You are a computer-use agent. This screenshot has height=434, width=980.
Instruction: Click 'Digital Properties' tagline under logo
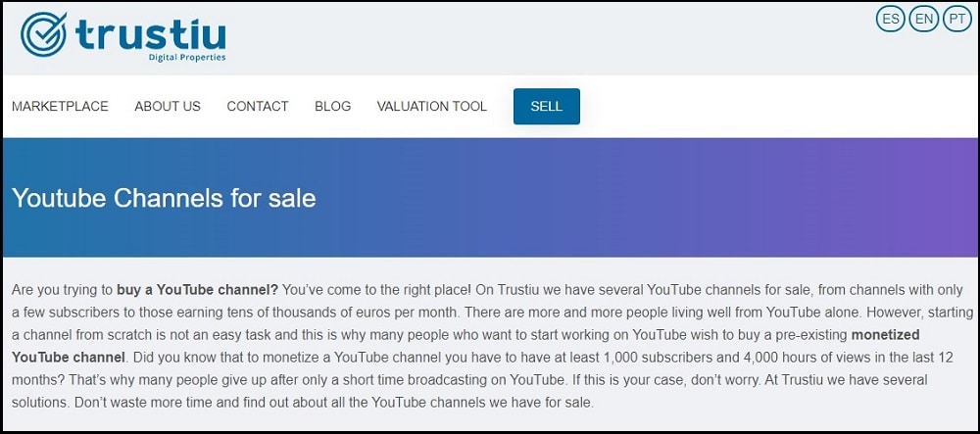click(x=187, y=58)
